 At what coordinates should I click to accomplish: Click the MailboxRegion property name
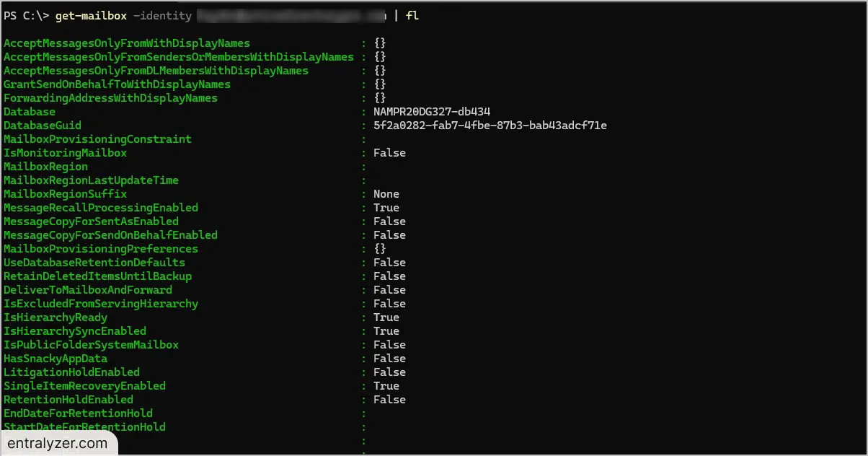[x=45, y=167]
